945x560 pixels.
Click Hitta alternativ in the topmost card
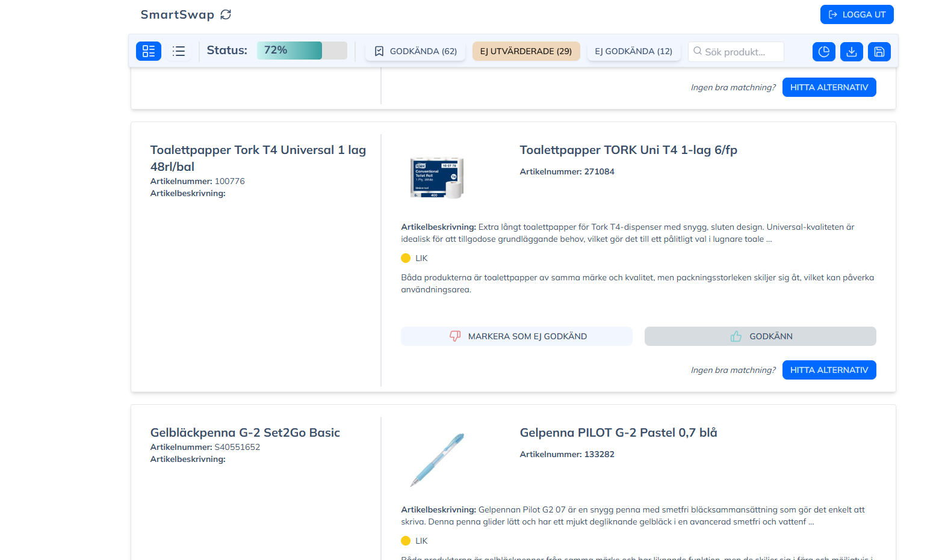(829, 87)
